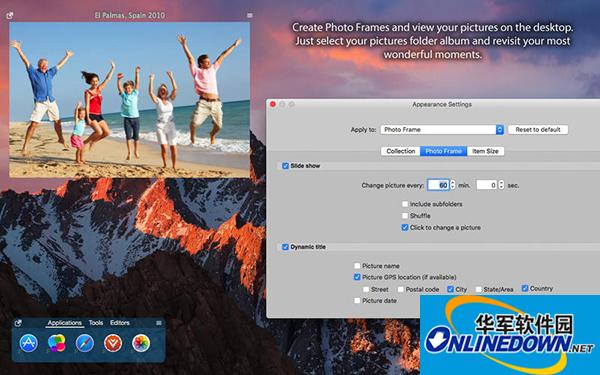Click the photo title 'El Palmas, Spain 2010'
The image size is (600, 375).
tap(130, 16)
